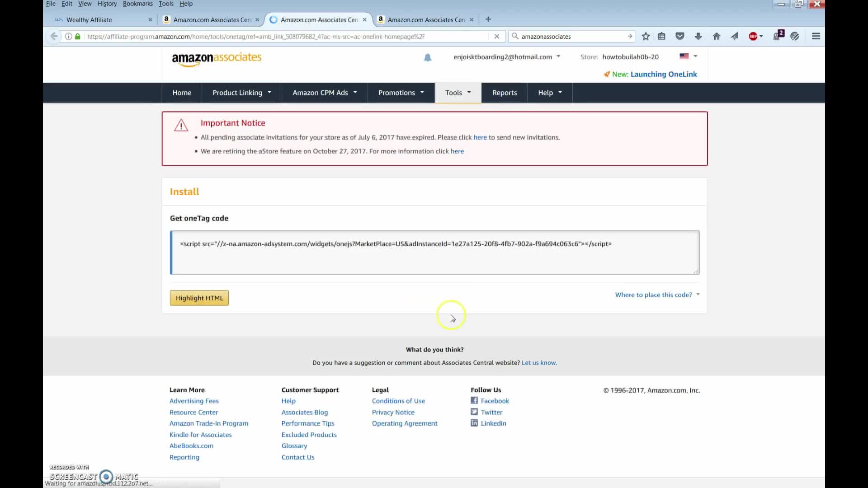Open notifications bell icon
The width and height of the screenshot is (868, 488).
click(428, 57)
